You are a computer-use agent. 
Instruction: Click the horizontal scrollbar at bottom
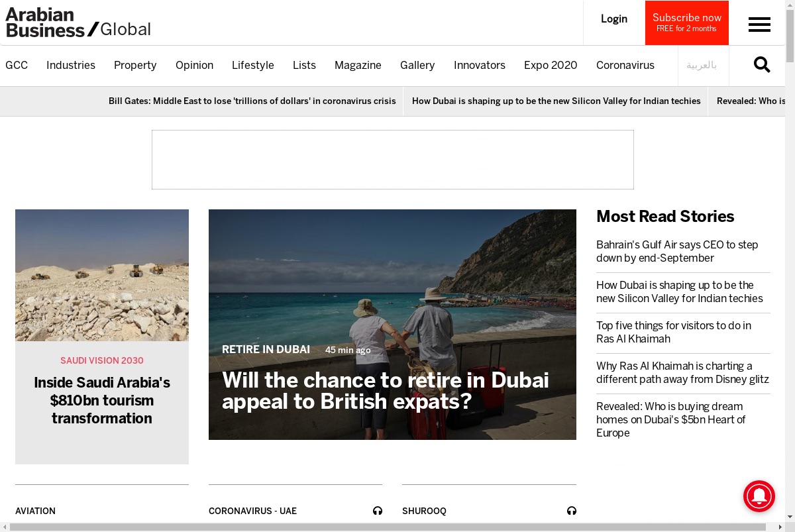[388, 527]
